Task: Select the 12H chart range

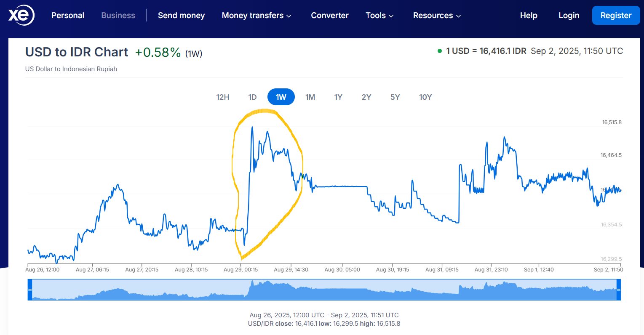Action: tap(223, 97)
